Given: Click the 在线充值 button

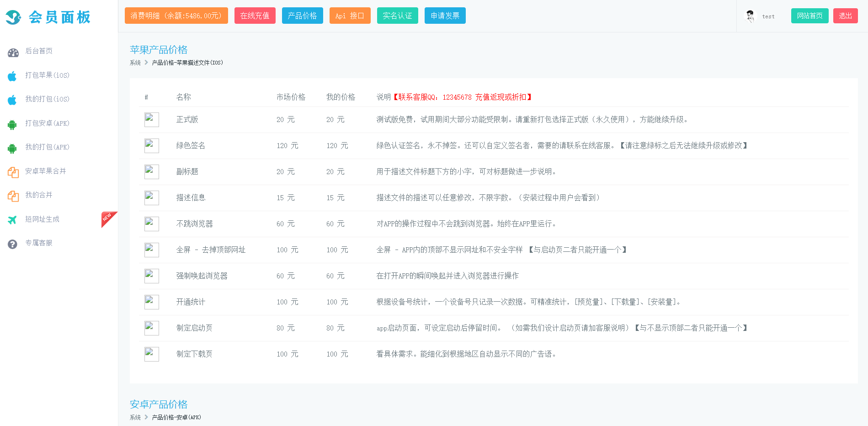Looking at the screenshot, I should click(x=255, y=16).
